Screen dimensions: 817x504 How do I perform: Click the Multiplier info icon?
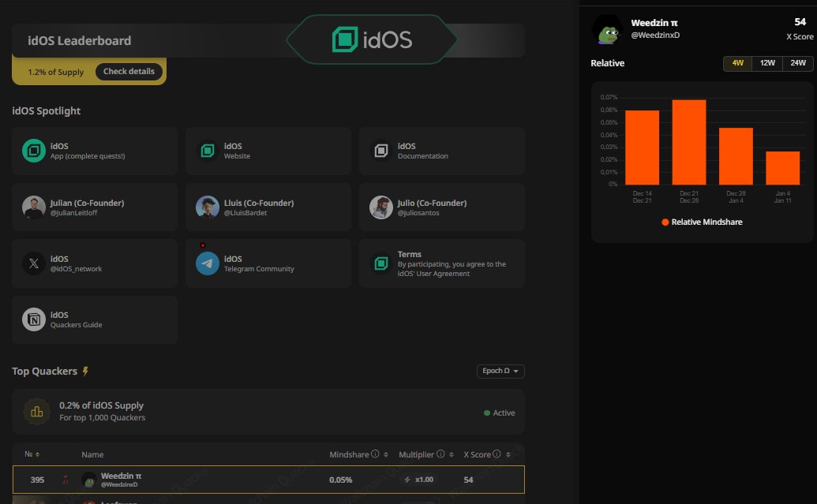pyautogui.click(x=440, y=454)
